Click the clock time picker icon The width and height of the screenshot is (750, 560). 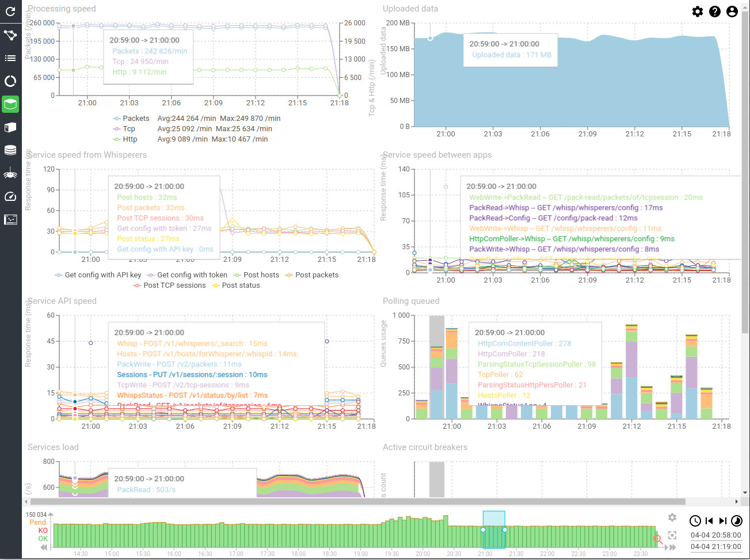695,521
